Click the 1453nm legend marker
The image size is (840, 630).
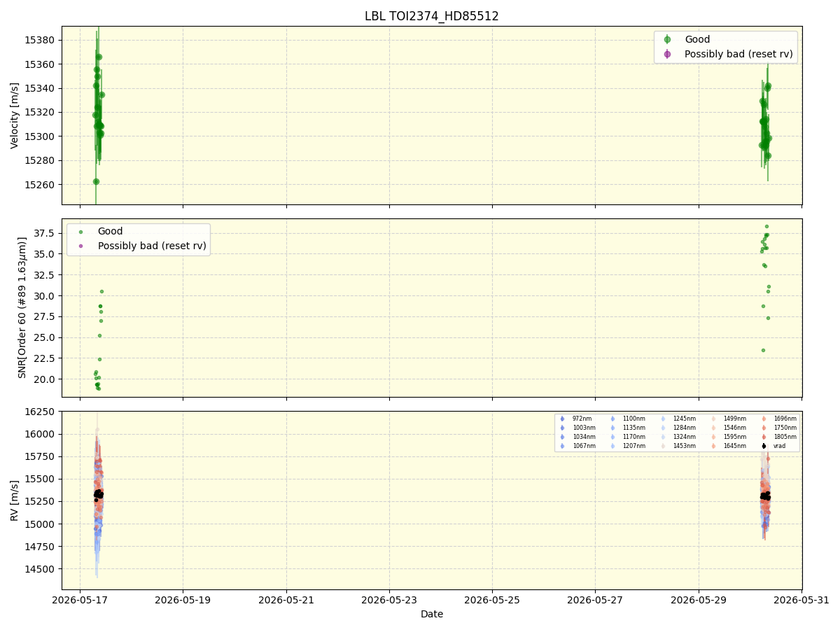coord(663,446)
